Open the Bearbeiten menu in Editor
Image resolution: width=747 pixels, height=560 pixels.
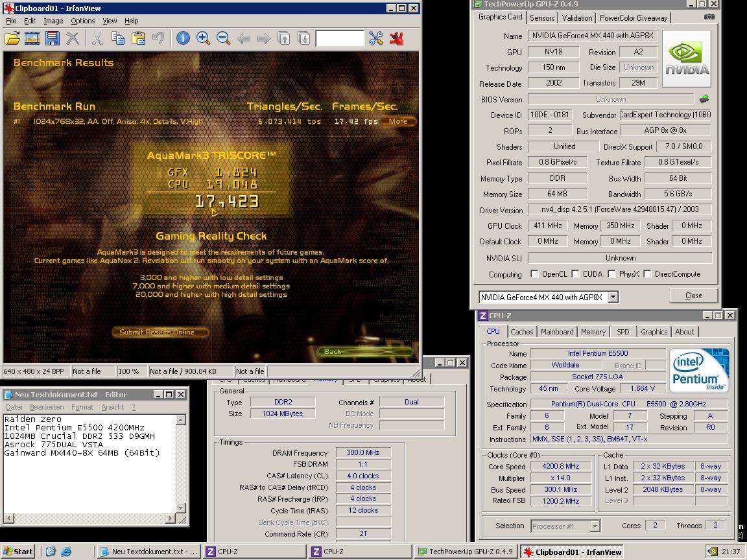[47, 407]
